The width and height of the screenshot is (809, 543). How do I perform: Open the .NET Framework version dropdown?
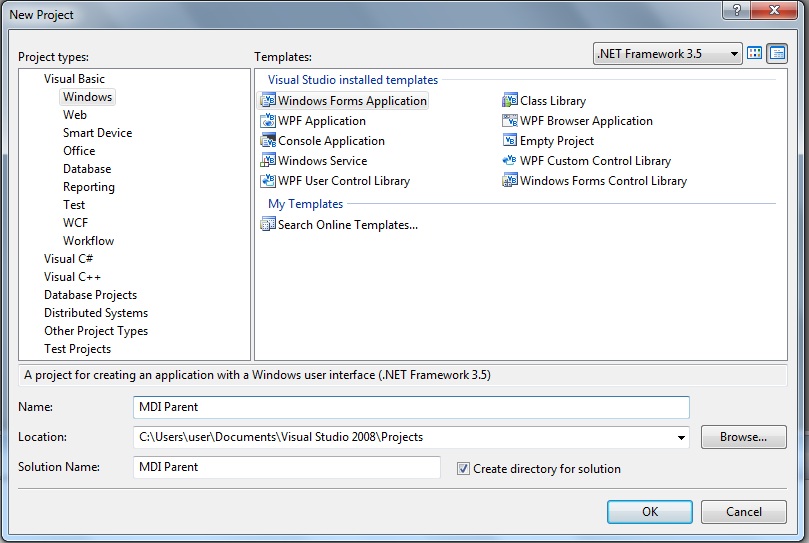click(734, 54)
